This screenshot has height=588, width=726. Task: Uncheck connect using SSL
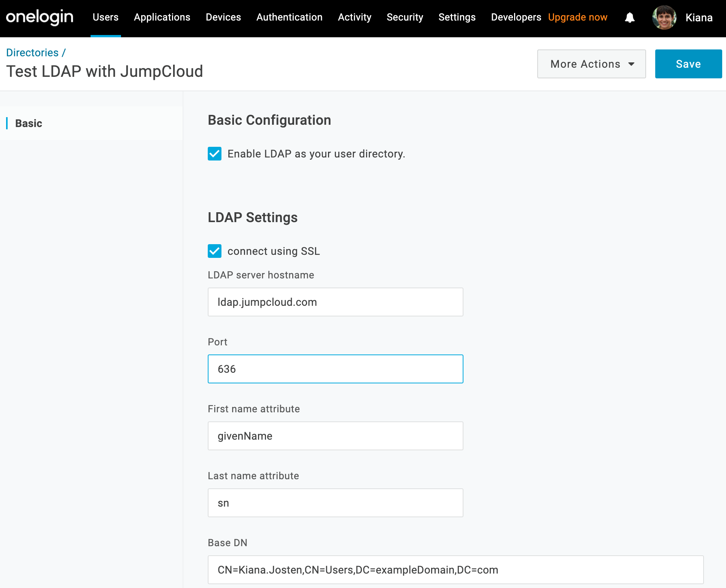[x=215, y=251]
